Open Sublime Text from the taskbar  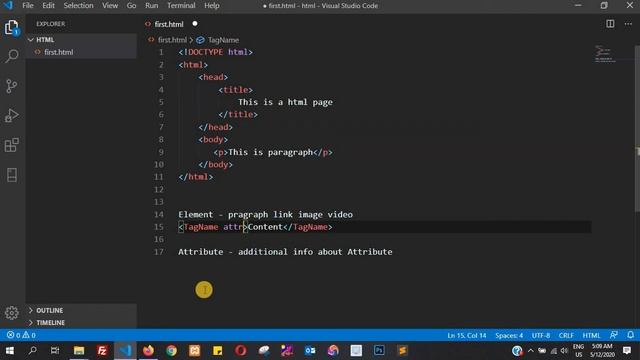coord(402,351)
